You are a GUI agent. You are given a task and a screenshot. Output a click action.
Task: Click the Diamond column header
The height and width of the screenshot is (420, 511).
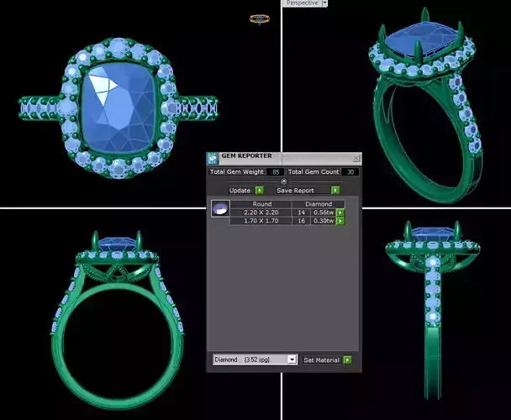tap(319, 204)
